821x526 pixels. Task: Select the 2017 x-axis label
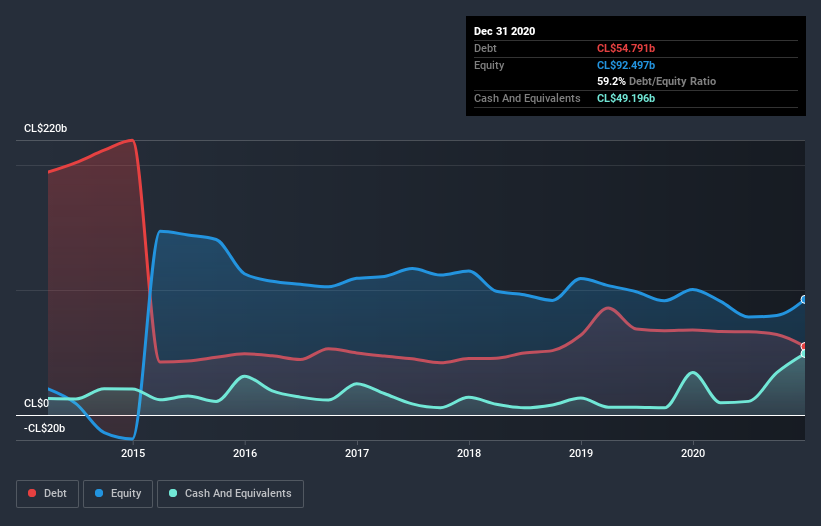click(x=357, y=453)
